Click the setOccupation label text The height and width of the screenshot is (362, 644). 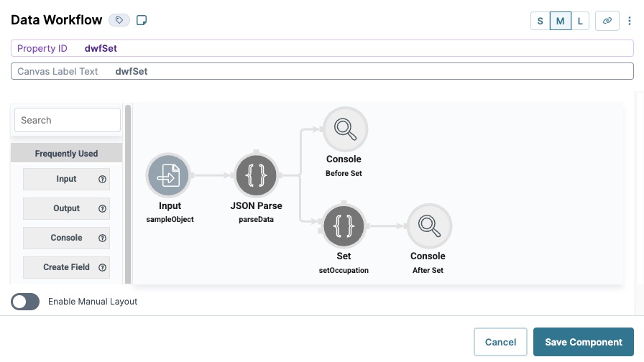click(344, 270)
